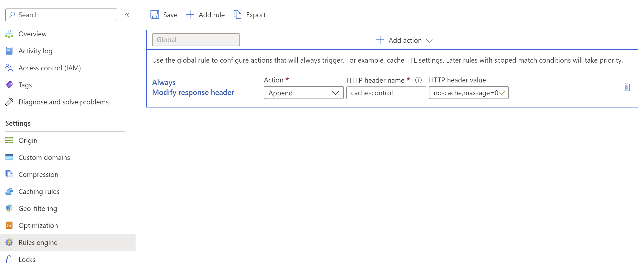Click the Activity log icon
Screen dimensions: 644x270
click(x=9, y=51)
